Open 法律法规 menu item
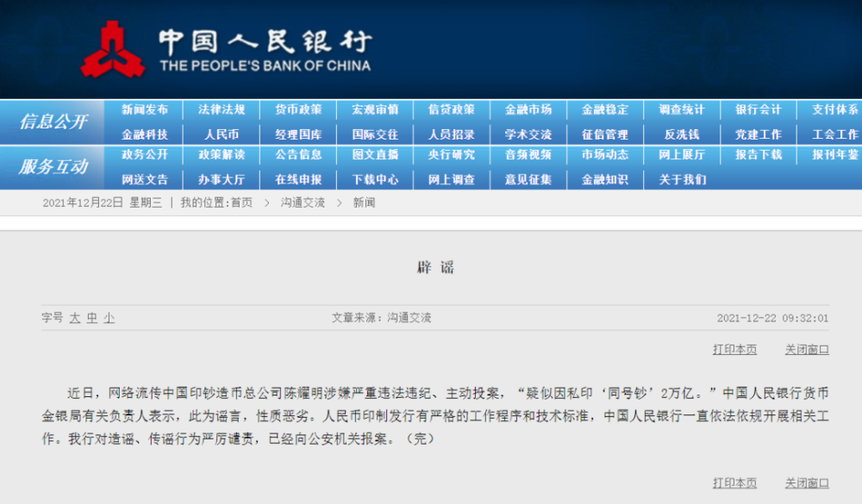The image size is (862, 504). click(222, 109)
